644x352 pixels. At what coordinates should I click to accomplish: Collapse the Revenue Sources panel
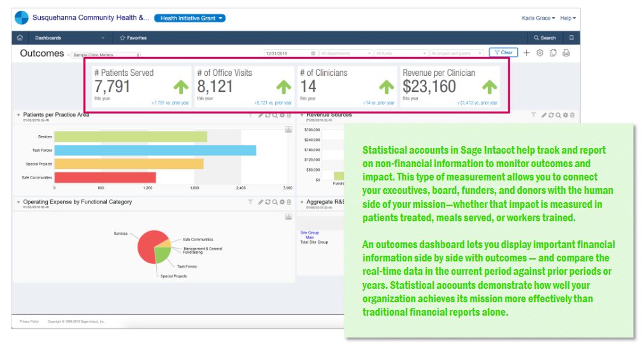pyautogui.click(x=302, y=115)
